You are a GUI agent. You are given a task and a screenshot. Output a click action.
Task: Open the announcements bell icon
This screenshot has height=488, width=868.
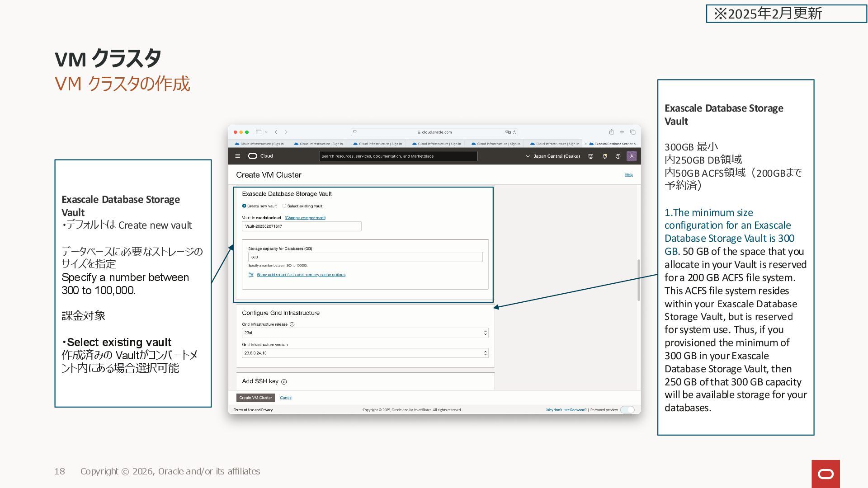[604, 156]
